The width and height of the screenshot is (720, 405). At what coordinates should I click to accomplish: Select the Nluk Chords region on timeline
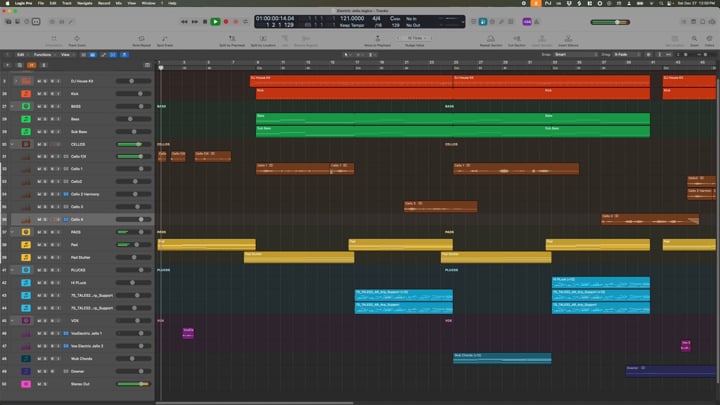(x=500, y=357)
